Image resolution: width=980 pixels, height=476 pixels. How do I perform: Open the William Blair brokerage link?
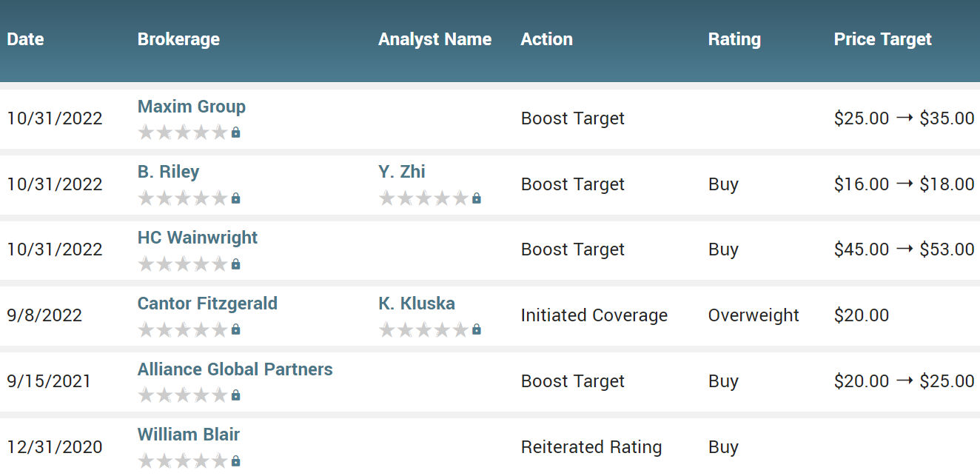pyautogui.click(x=188, y=435)
